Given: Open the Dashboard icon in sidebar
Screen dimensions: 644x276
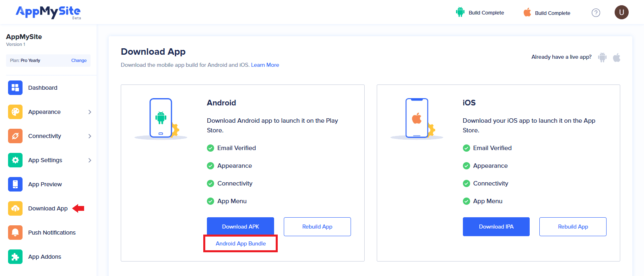Looking at the screenshot, I should (15, 88).
